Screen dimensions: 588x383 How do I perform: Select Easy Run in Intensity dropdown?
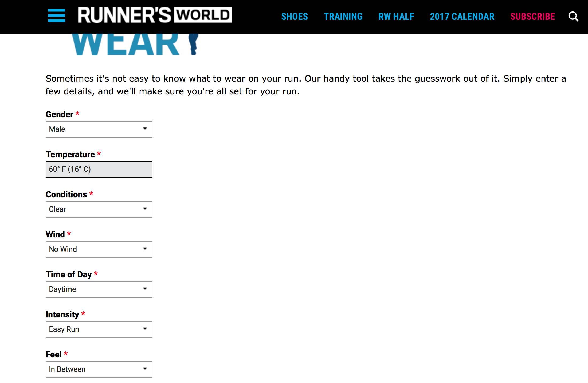tap(99, 329)
